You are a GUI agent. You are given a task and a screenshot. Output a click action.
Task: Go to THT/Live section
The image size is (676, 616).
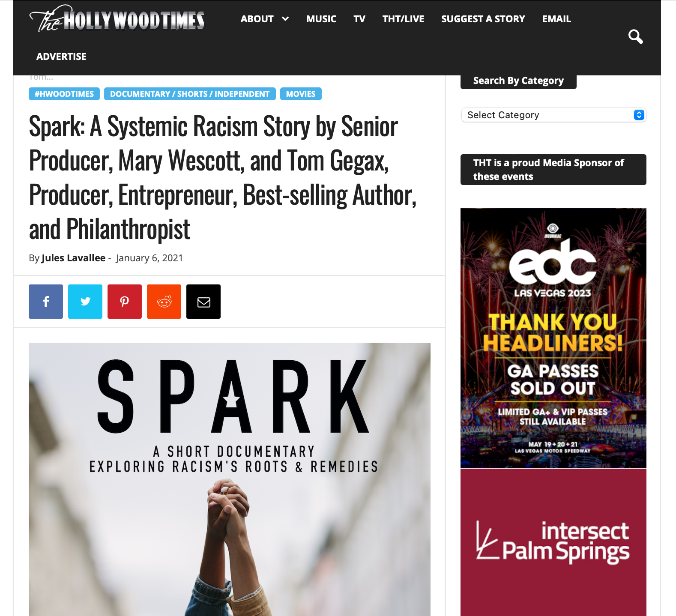pyautogui.click(x=403, y=19)
